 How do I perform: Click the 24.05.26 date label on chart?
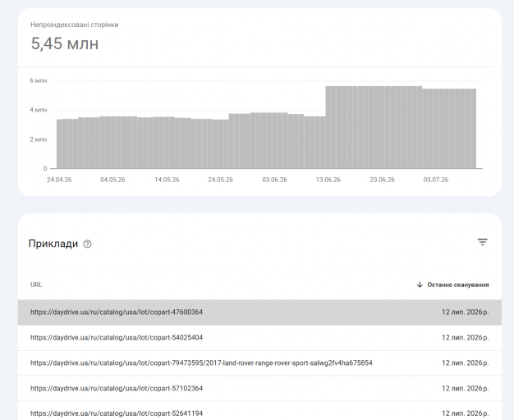[x=220, y=180]
